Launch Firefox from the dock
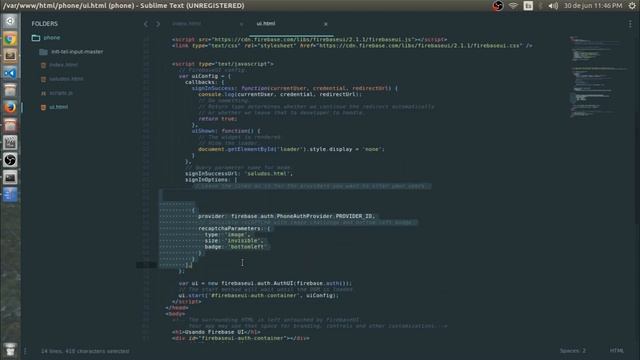The image size is (640, 360). coord(10,107)
